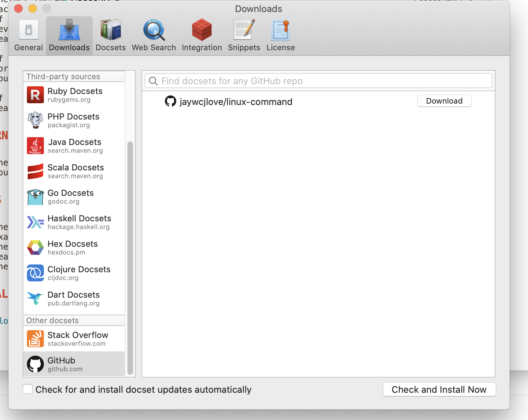Image resolution: width=528 pixels, height=420 pixels.
Task: Click the Hex Docsets icon
Action: pyautogui.click(x=35, y=247)
